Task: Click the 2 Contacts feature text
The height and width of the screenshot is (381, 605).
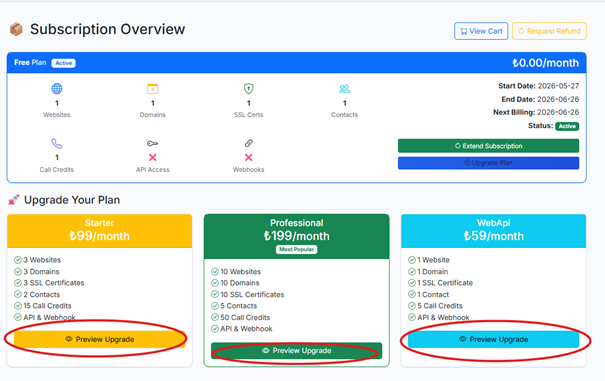Action: click(x=42, y=294)
